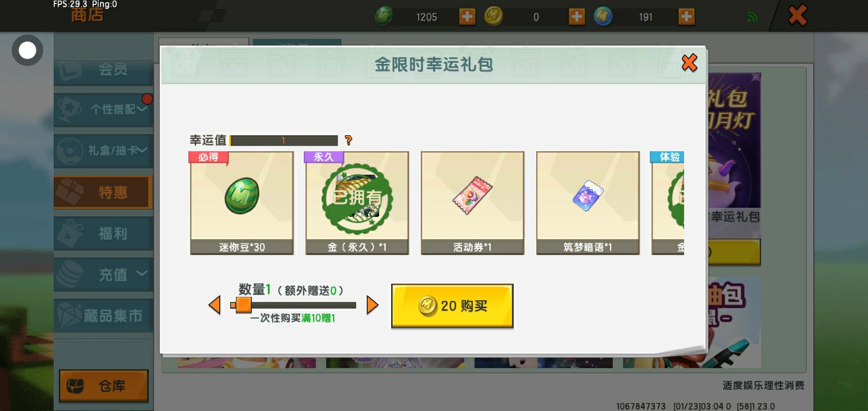Viewport: 868px width, 411px height.
Task: Tap the blue coin plus button
Action: point(686,17)
